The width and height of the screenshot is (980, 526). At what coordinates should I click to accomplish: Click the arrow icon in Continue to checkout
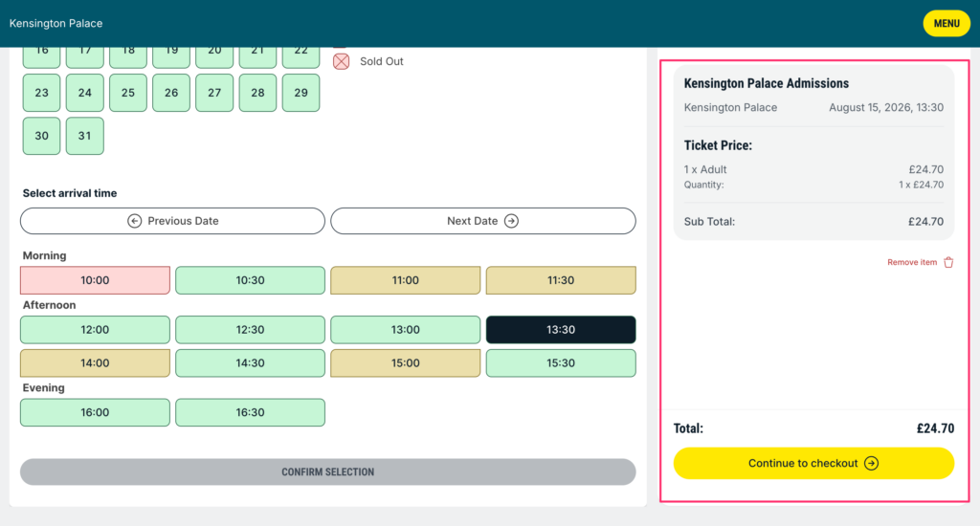point(871,463)
